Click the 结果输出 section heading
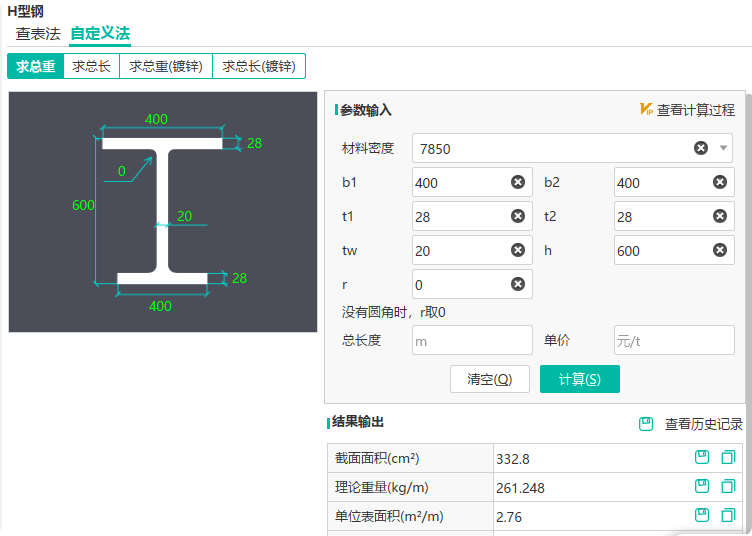This screenshot has height=536, width=752. [x=358, y=422]
